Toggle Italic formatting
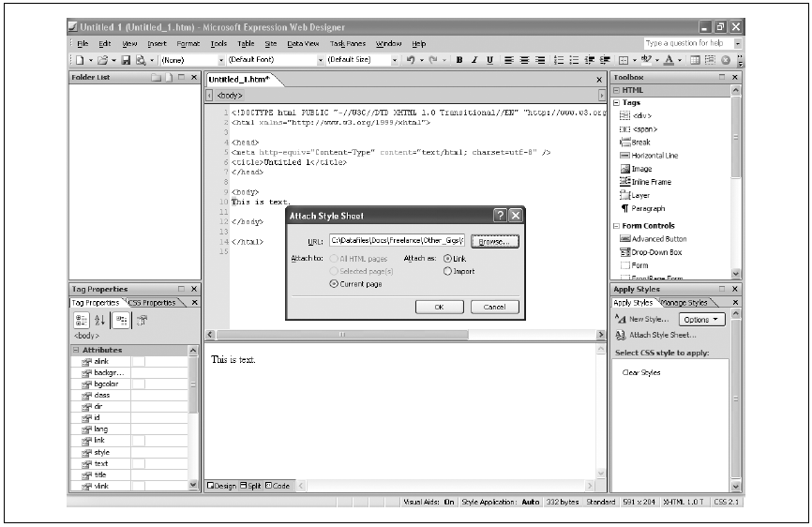Viewport: 812px width, 527px height. (474, 60)
